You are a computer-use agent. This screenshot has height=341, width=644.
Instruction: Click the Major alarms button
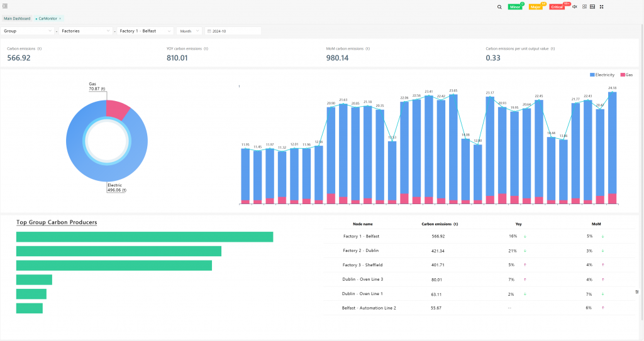pyautogui.click(x=536, y=7)
